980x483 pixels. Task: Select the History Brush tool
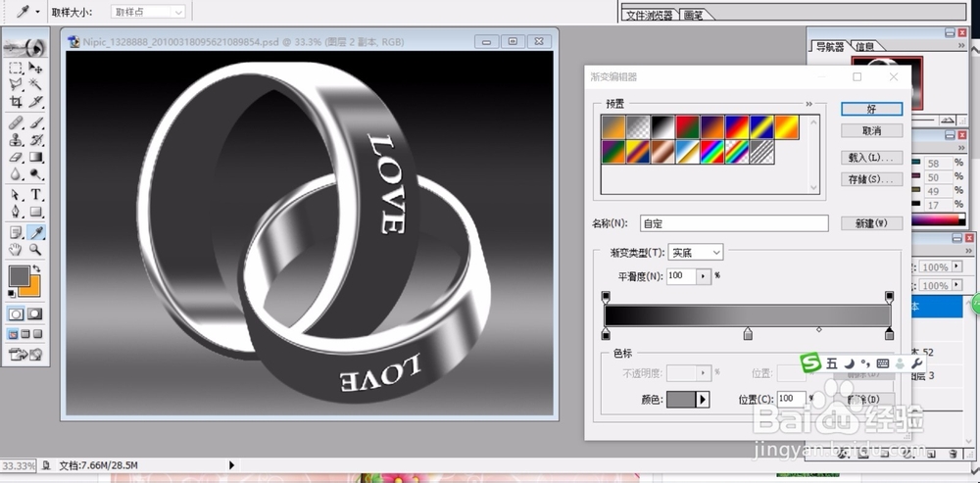[35, 139]
